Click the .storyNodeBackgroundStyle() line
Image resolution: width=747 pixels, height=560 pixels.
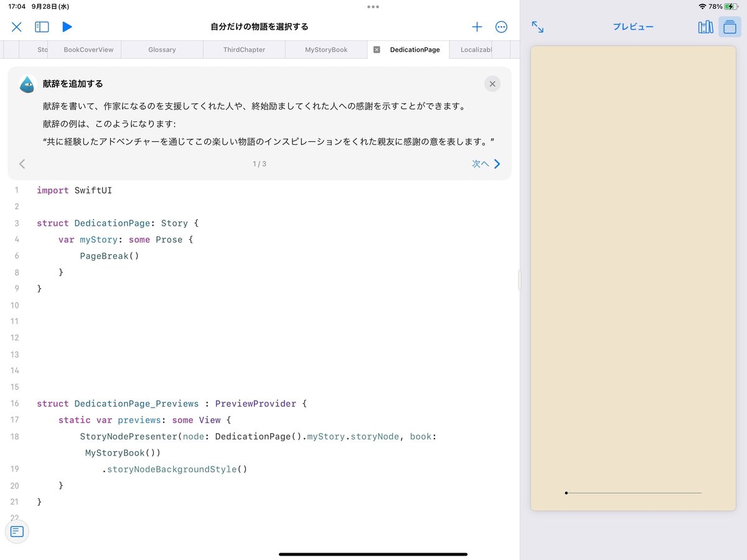click(175, 469)
